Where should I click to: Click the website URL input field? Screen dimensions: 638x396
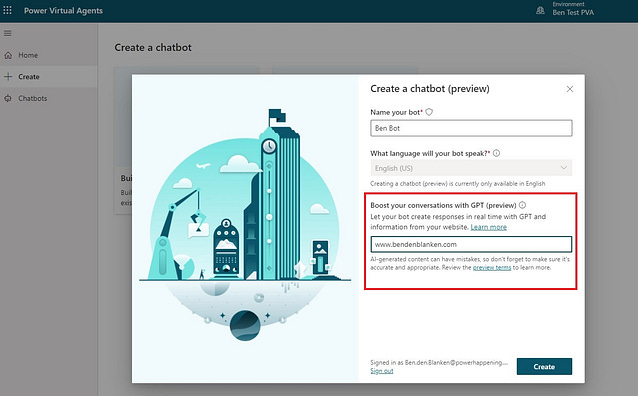[471, 244]
